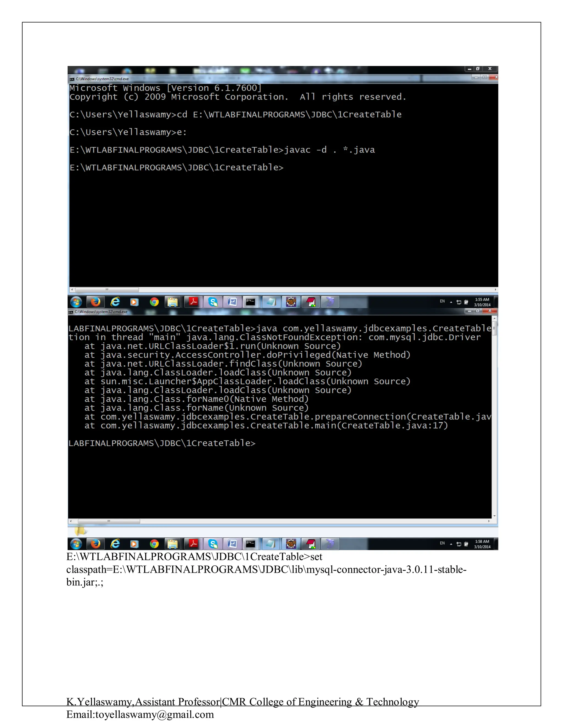Switch to Microsoft Word in the 1:55 AM taskbar

(233, 302)
